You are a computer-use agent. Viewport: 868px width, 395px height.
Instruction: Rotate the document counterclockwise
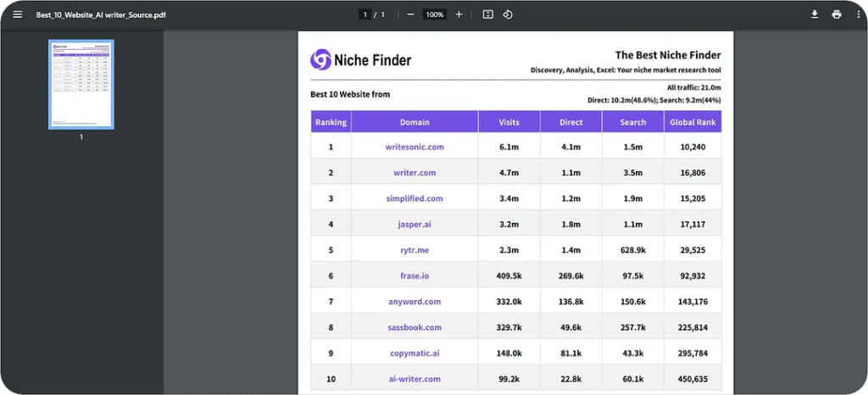tap(508, 14)
